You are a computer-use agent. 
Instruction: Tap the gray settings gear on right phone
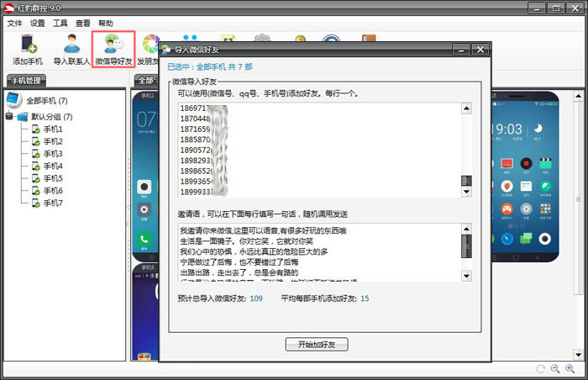[526, 208]
